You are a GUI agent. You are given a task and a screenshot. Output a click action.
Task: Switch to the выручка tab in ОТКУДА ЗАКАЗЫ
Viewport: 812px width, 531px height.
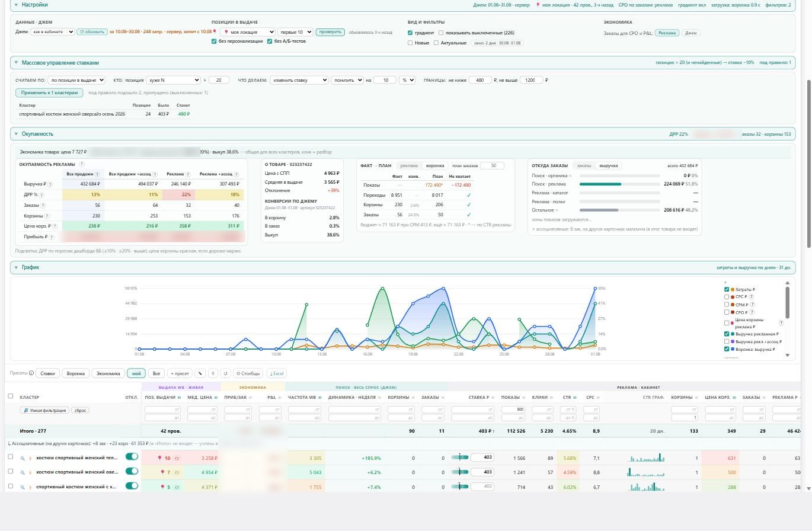(608, 166)
